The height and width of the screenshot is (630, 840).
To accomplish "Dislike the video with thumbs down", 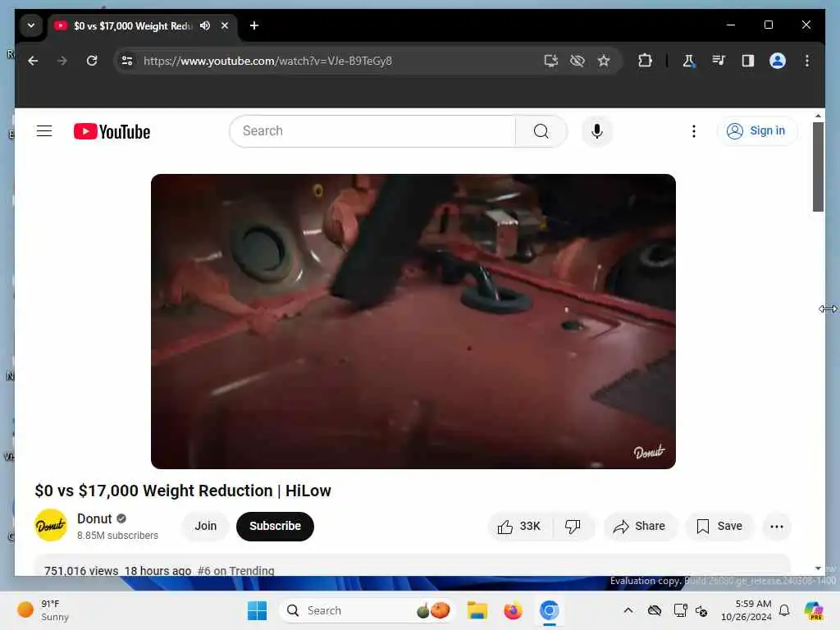I will click(573, 527).
